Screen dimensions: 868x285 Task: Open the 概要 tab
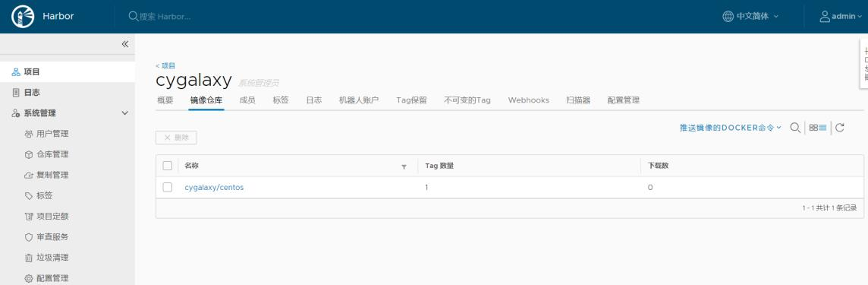165,100
